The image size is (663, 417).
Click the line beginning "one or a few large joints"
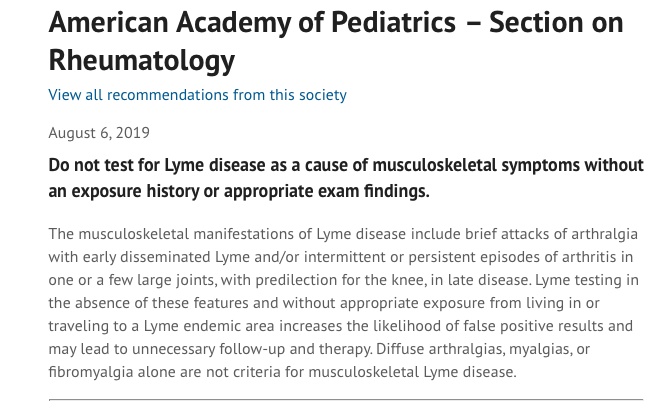343,280
